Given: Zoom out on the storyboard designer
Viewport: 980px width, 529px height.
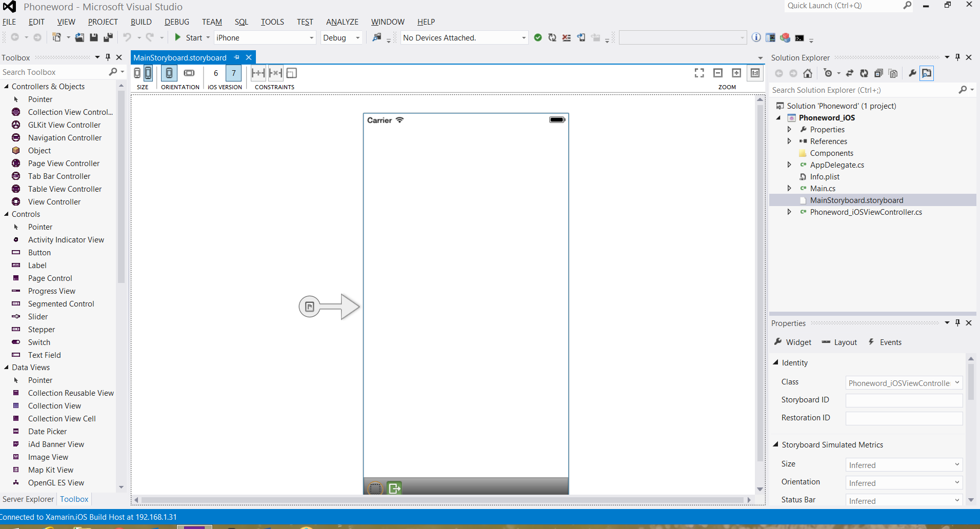Looking at the screenshot, I should tap(718, 73).
